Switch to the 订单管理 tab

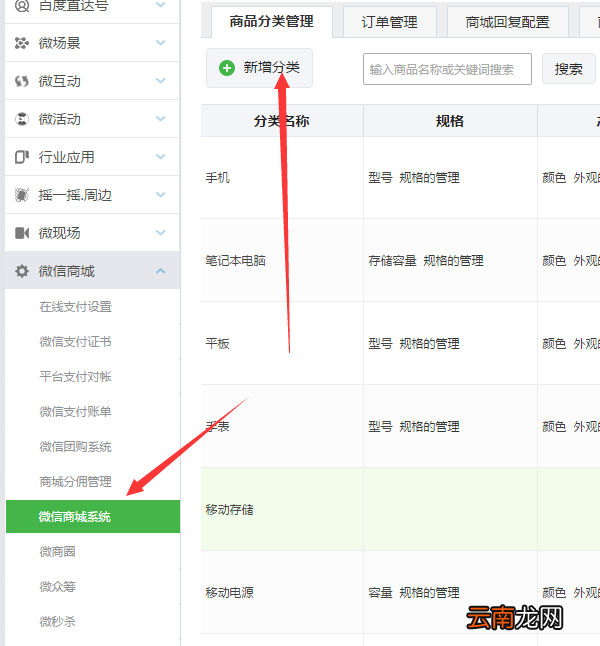[x=389, y=22]
